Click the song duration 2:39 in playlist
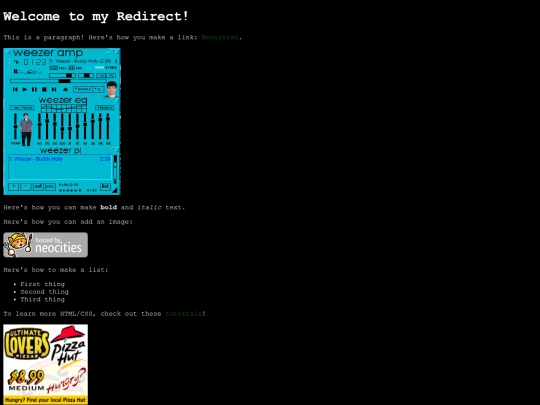The height and width of the screenshot is (405, 540). pos(105,159)
